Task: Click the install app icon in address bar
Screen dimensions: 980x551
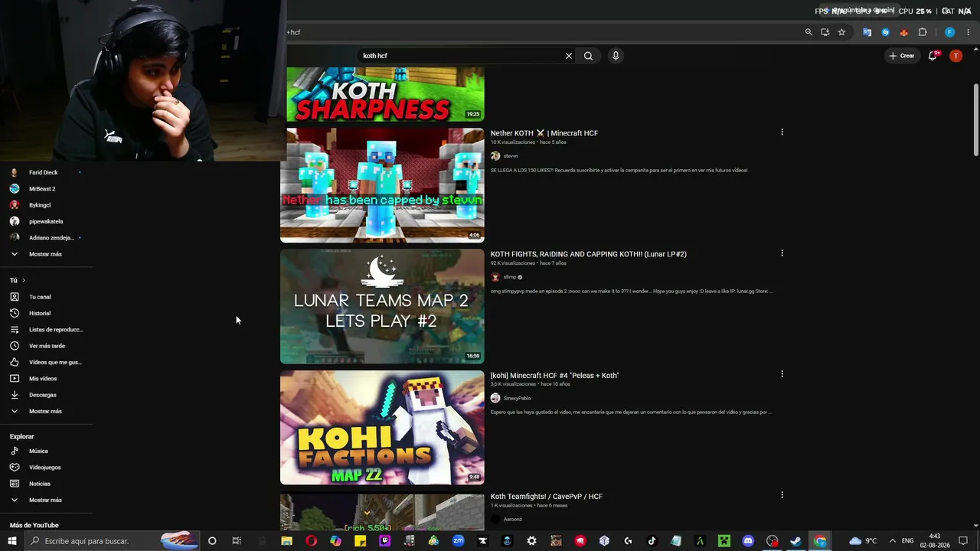Action: click(825, 32)
